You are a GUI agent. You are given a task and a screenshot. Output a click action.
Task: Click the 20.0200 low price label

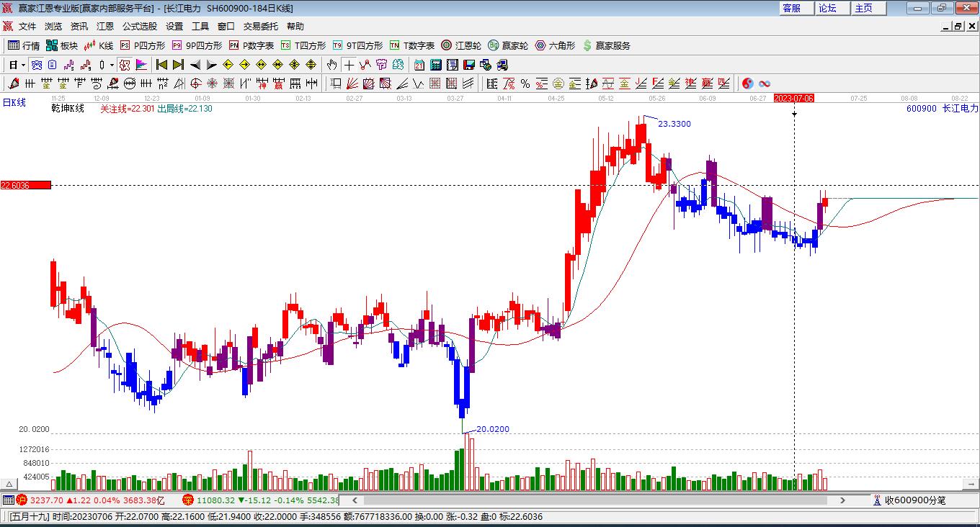tap(493, 429)
